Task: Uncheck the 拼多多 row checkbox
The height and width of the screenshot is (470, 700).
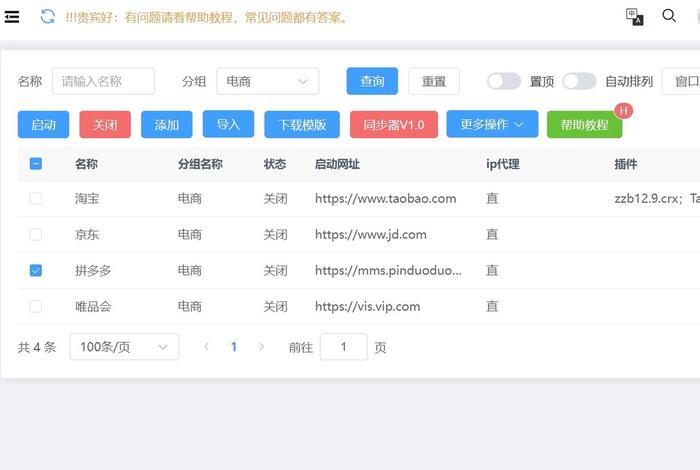Action: pos(36,270)
